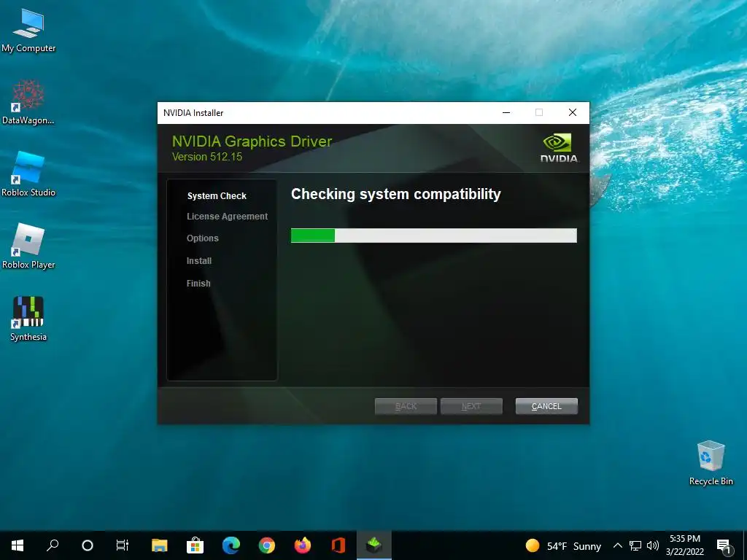Open clock showing 5:35 PM
747x560 pixels.
684,545
